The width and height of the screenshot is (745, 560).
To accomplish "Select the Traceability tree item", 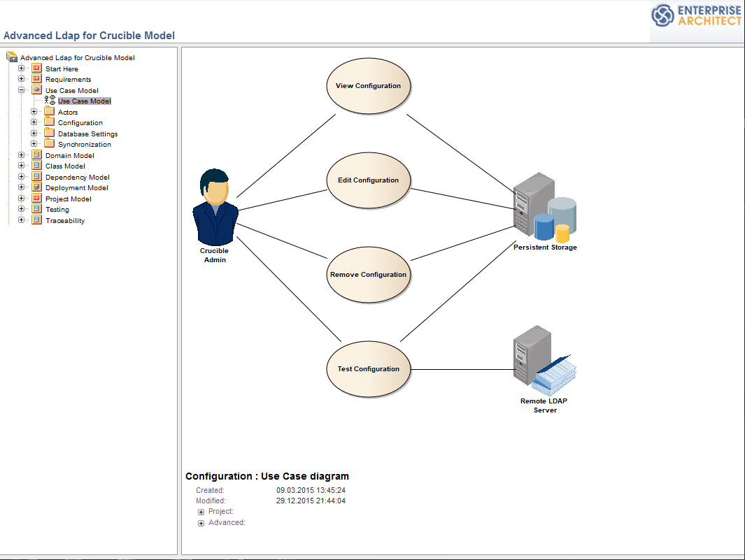I will click(65, 220).
